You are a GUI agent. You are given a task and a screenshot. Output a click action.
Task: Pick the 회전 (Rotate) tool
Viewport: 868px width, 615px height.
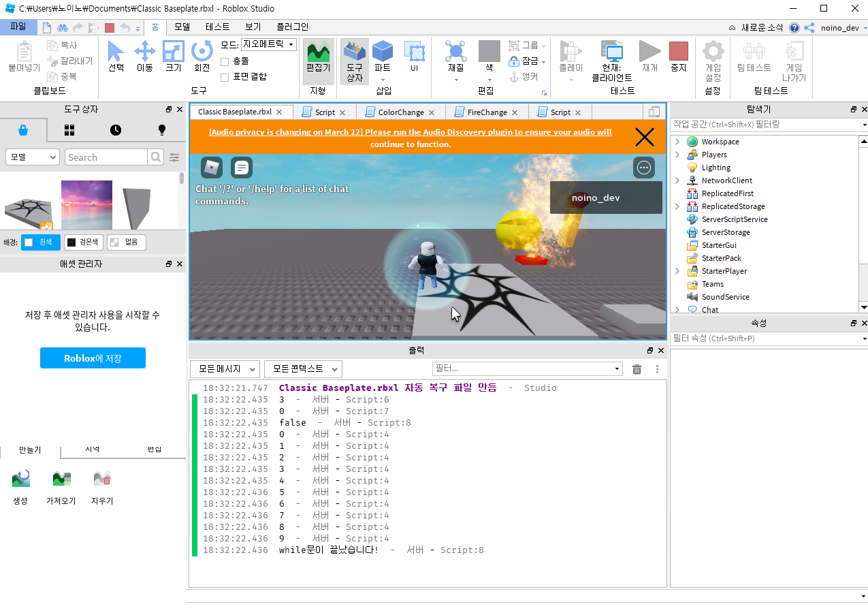tap(202, 57)
